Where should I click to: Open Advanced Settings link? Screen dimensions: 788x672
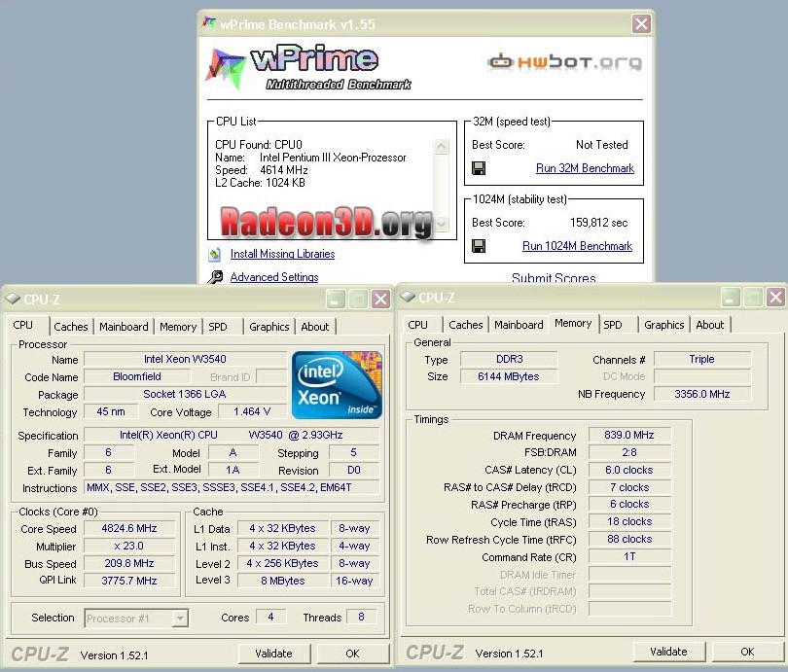click(274, 277)
